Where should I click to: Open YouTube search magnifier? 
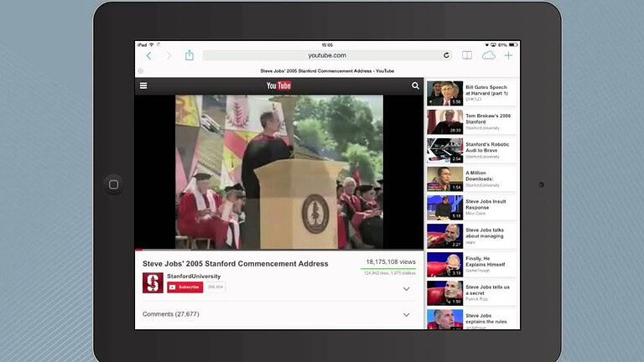pos(415,85)
